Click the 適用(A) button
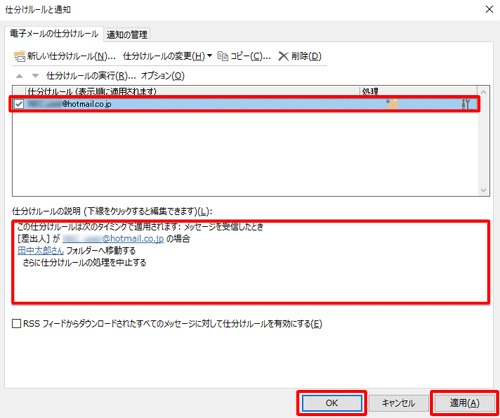Screen dimensions: 500x418 coord(464,403)
